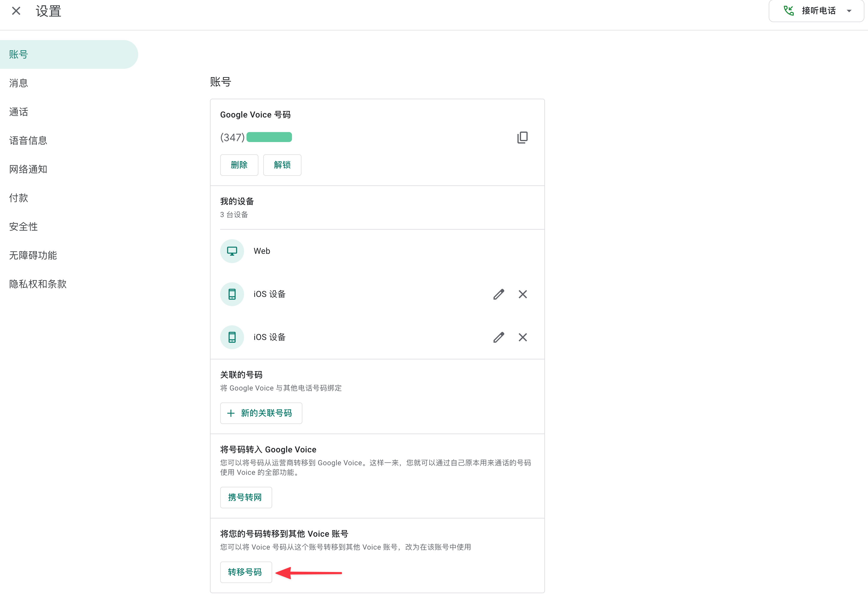Expand the 接听电话 dropdown arrow
Screen dimensions: 868x598
click(x=849, y=11)
